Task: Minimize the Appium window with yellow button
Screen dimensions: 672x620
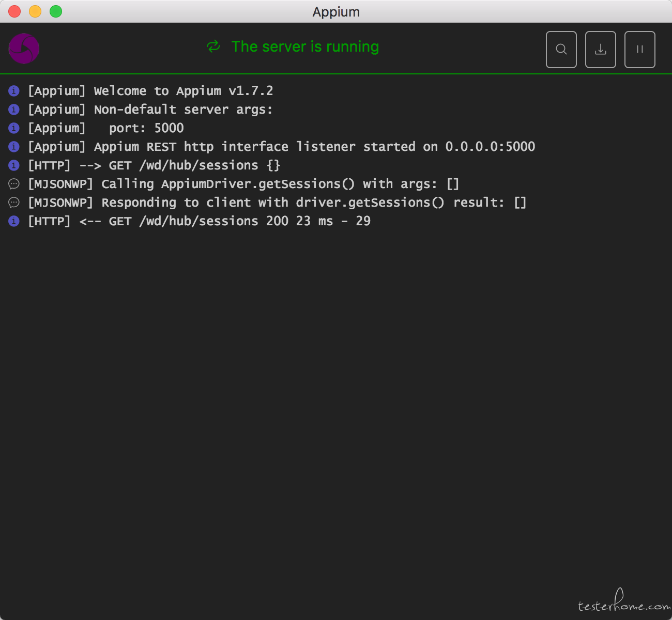Action: (x=35, y=11)
